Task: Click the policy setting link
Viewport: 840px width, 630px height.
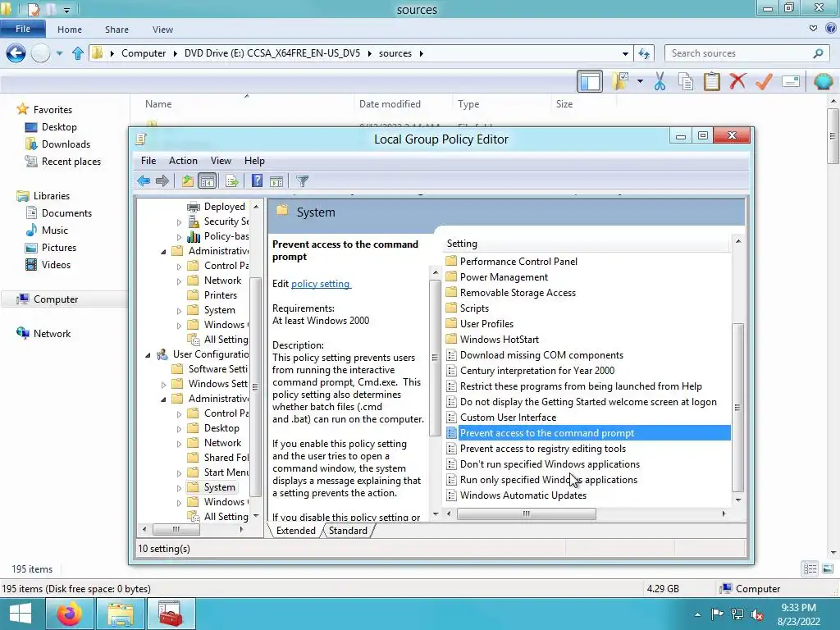Action: 321,284
